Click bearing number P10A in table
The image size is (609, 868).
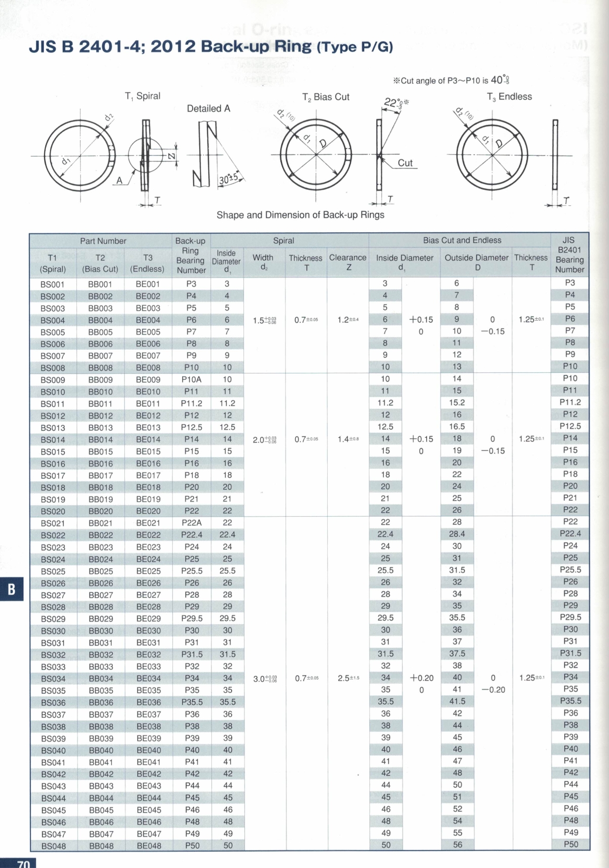pyautogui.click(x=191, y=379)
